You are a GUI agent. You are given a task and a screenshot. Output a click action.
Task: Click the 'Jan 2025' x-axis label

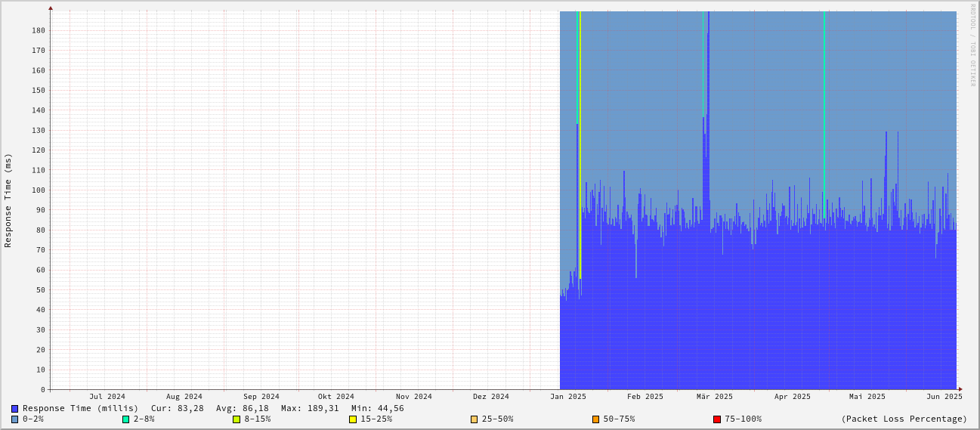(x=568, y=397)
